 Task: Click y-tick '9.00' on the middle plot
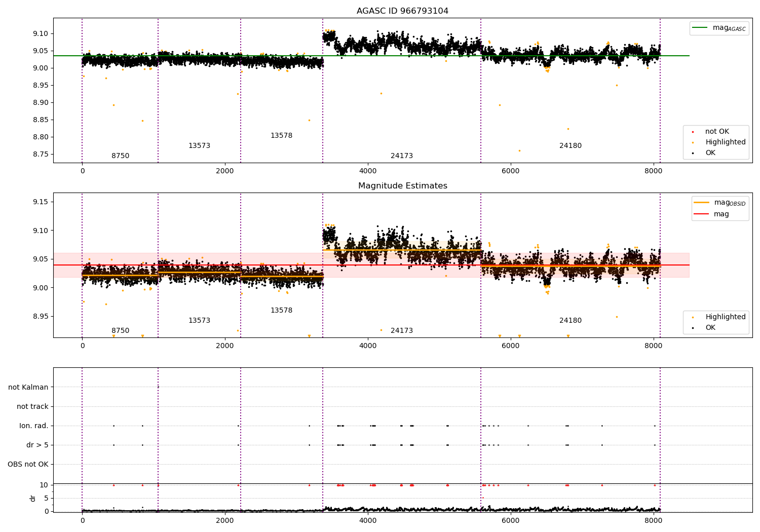pos(41,288)
